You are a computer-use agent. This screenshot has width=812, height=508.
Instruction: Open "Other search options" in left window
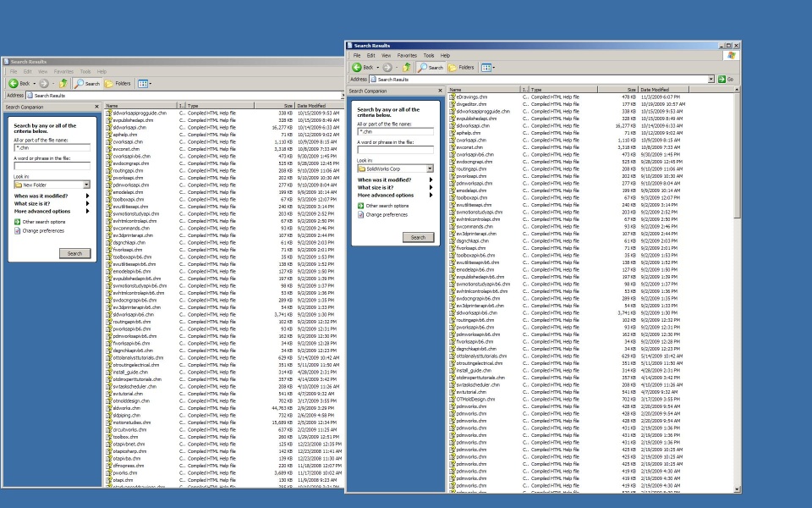tap(44, 222)
